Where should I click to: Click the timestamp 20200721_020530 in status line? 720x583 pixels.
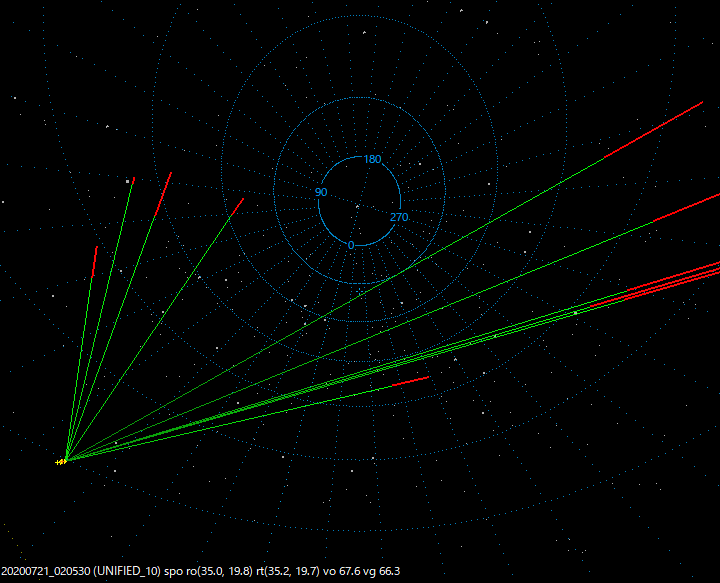tap(46, 571)
